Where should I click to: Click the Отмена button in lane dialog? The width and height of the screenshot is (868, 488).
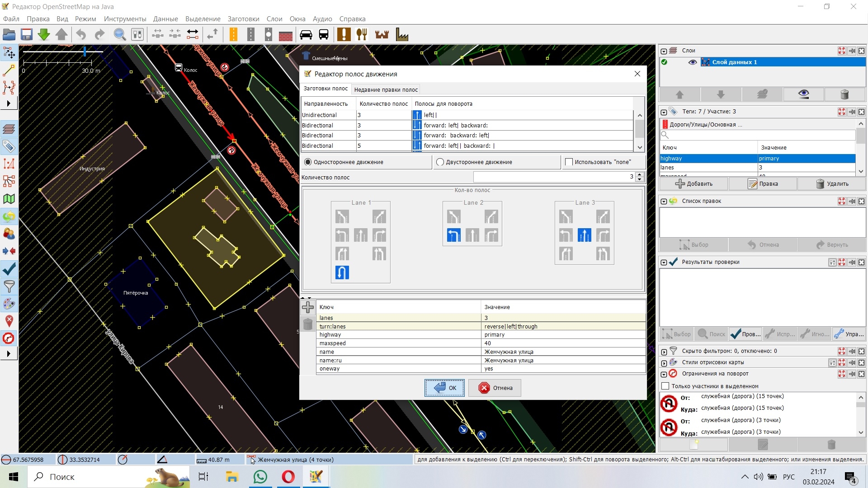[x=495, y=388]
